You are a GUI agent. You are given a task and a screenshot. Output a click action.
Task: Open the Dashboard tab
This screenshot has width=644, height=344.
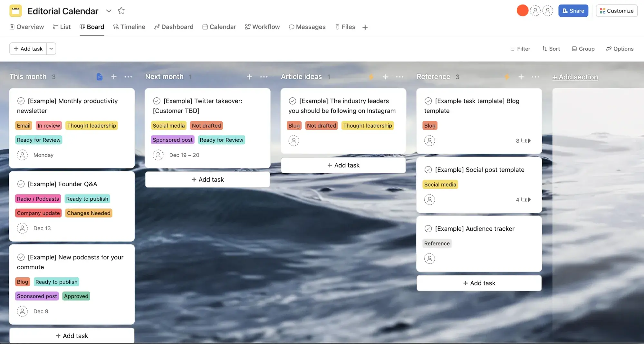click(174, 27)
